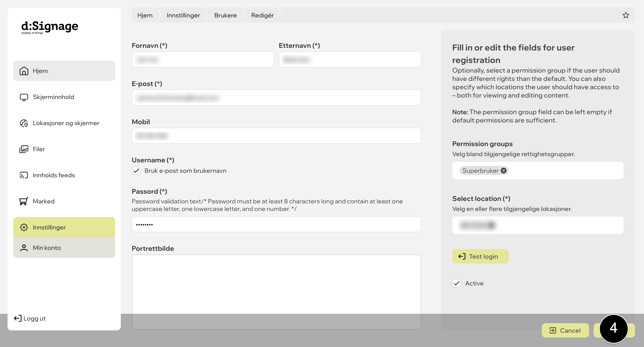This screenshot has height=347, width=644.
Task: Click the Cancel button exit icon
Action: 552,330
